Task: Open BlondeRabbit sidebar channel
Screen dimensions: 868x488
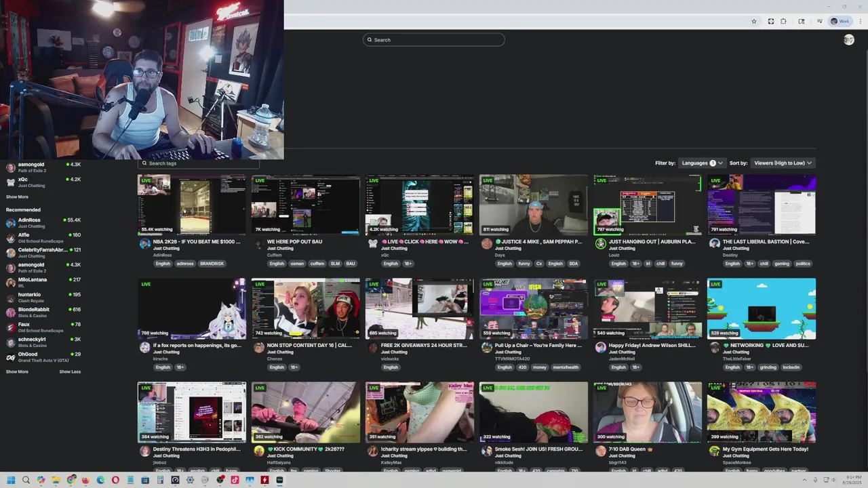Action: [43, 312]
